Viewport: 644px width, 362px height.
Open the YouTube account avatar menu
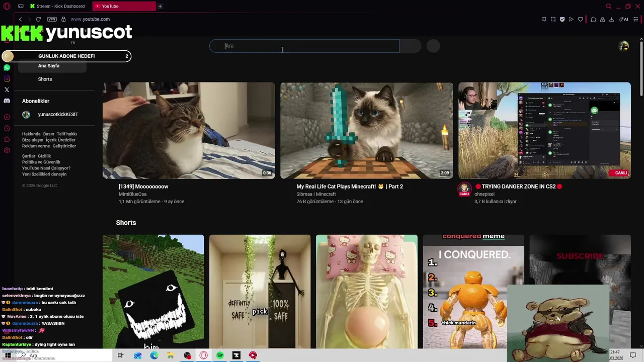tap(624, 46)
